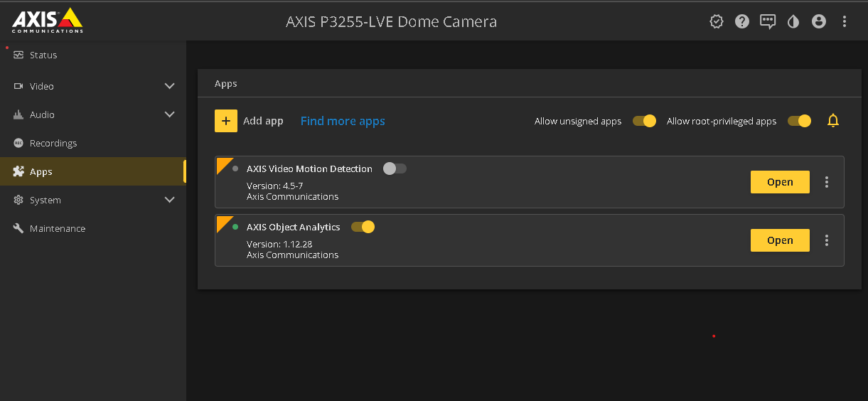Open System settings in the sidebar
Viewport: 868px width, 401px height.
pos(93,200)
